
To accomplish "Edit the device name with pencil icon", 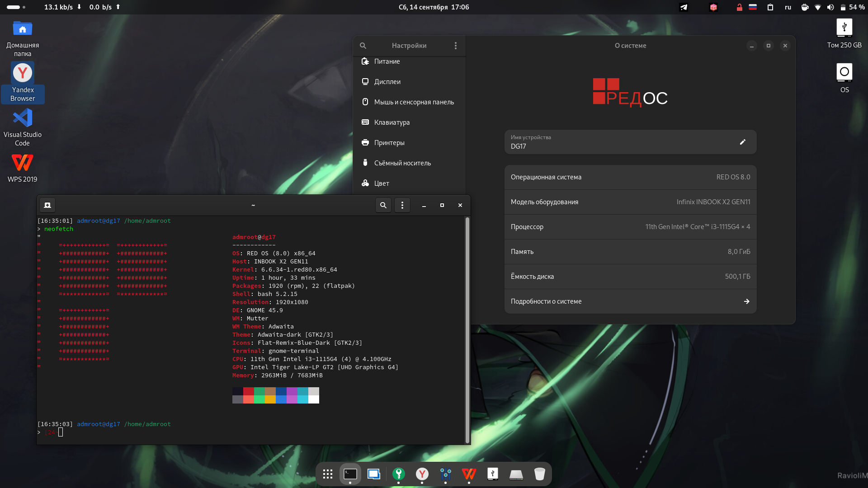I will coord(742,142).
